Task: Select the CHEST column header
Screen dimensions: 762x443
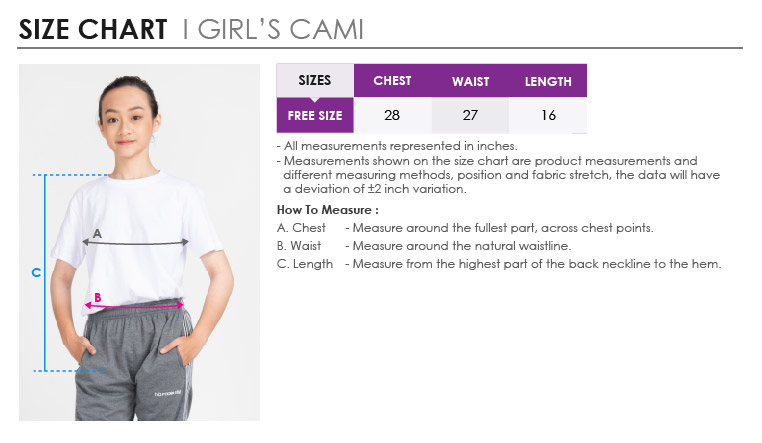Action: pos(392,80)
